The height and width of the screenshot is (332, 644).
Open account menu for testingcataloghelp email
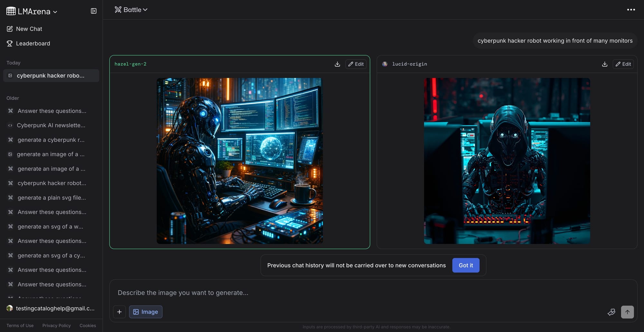(51, 308)
